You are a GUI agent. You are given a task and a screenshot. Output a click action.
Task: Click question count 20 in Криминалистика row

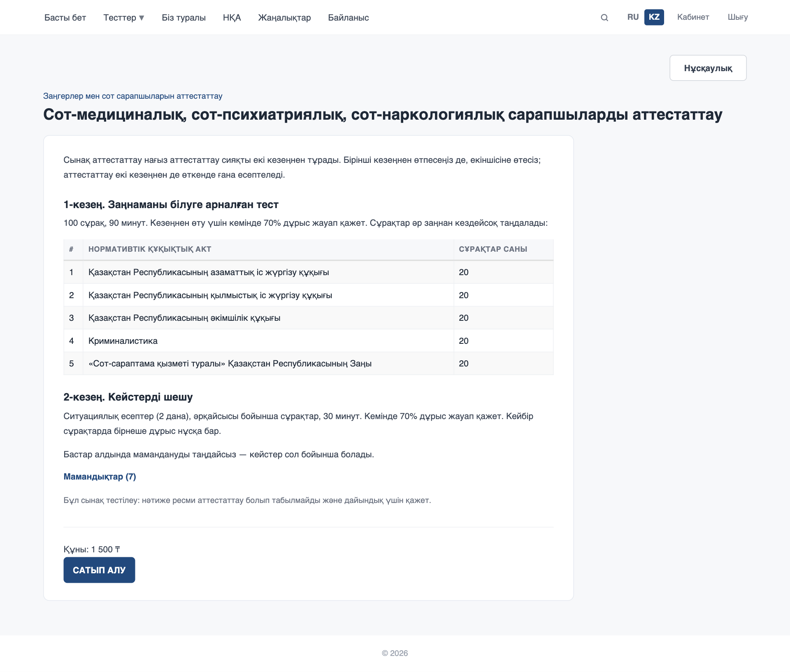point(464,341)
